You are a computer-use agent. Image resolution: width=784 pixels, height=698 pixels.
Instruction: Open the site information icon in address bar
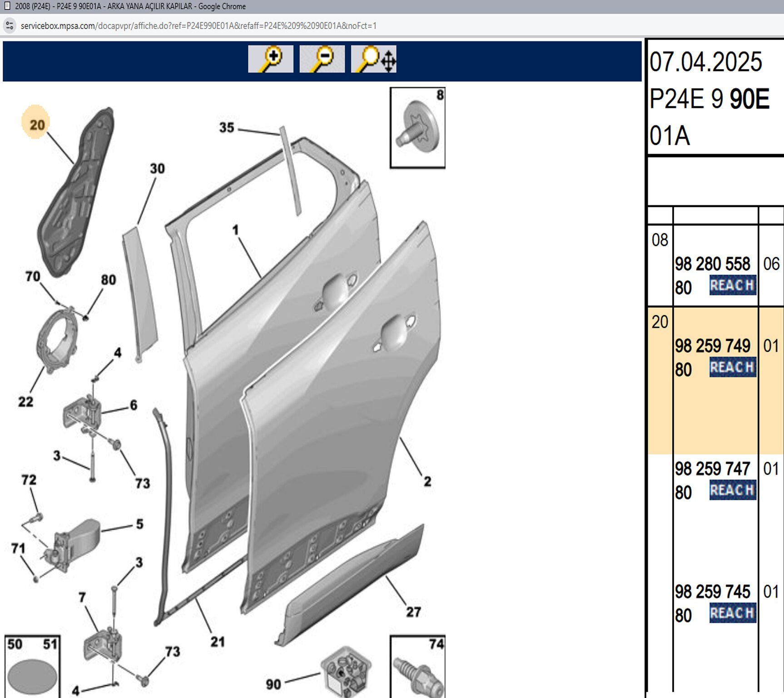tap(10, 26)
